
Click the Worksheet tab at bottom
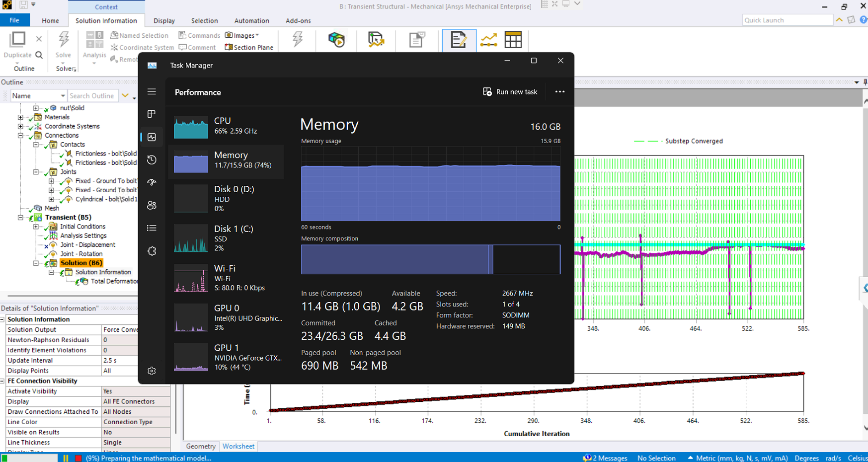[x=238, y=446]
